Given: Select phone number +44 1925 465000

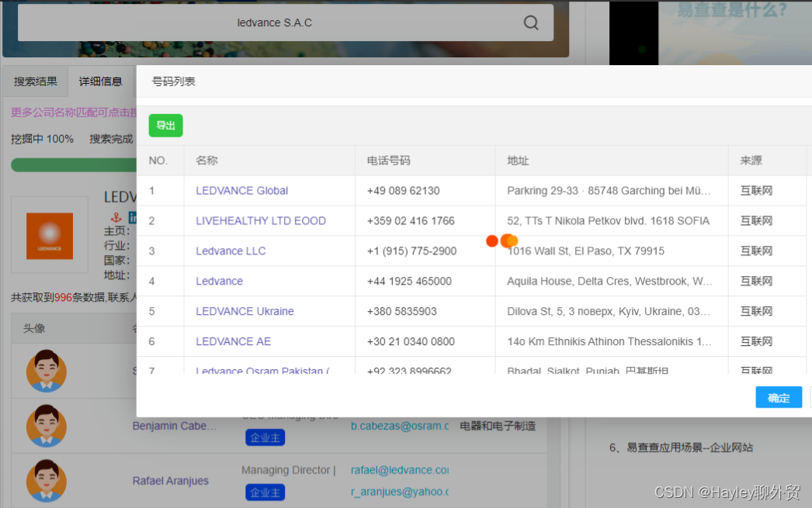Looking at the screenshot, I should coord(409,281).
